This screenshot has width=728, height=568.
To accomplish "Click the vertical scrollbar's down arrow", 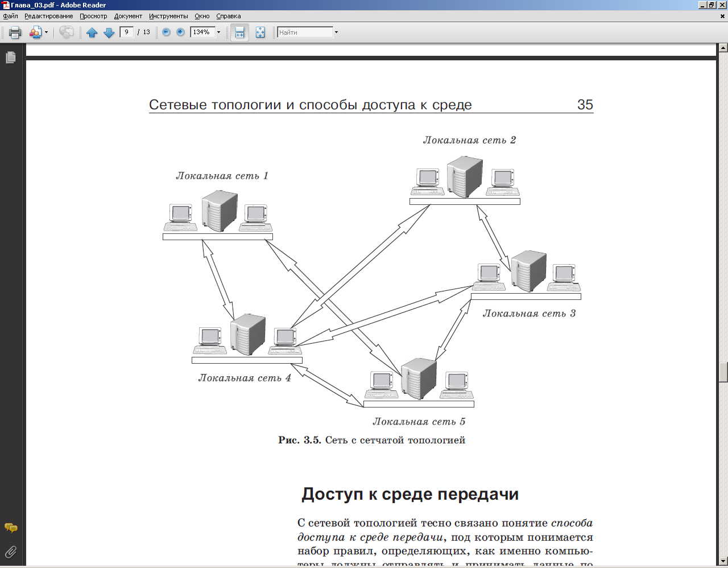I will click(723, 561).
